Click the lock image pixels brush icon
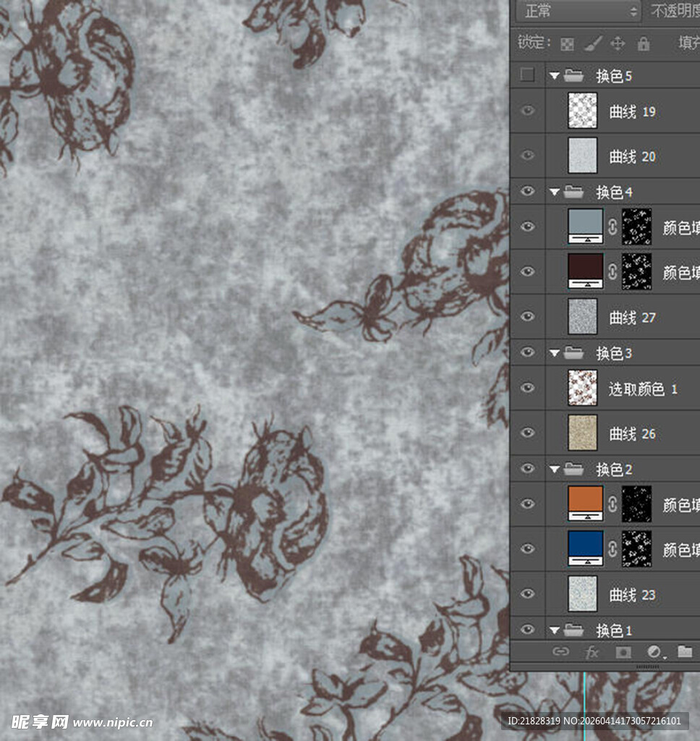 click(x=592, y=43)
